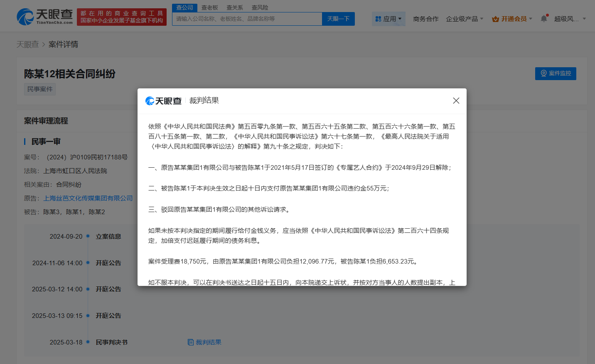Switch to the 查风险 search tab
This screenshot has width=595, height=364.
coord(260,7)
